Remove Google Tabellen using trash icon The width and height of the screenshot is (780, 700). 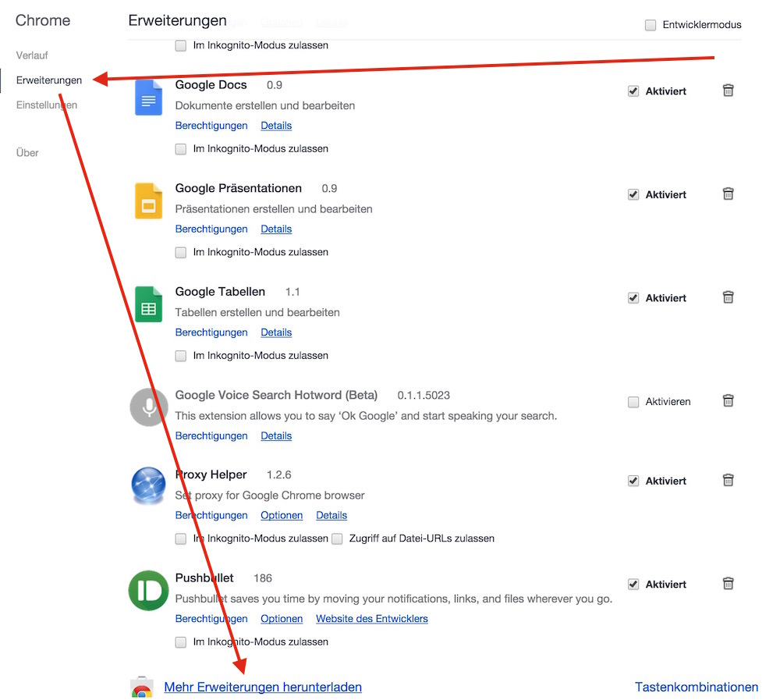tap(728, 297)
